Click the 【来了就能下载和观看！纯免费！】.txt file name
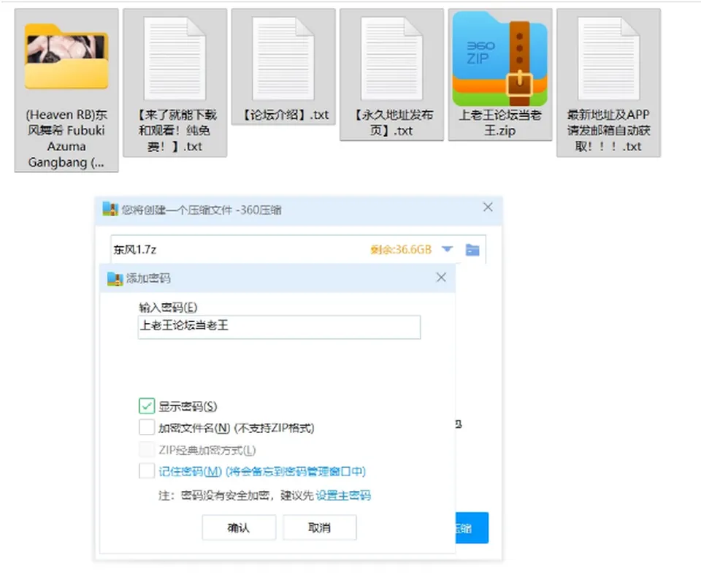 [x=175, y=131]
